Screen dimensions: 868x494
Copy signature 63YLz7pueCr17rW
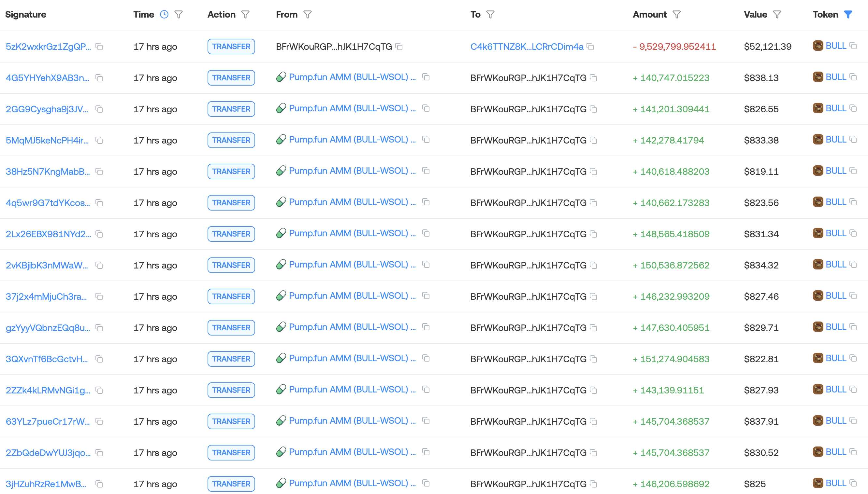click(99, 421)
